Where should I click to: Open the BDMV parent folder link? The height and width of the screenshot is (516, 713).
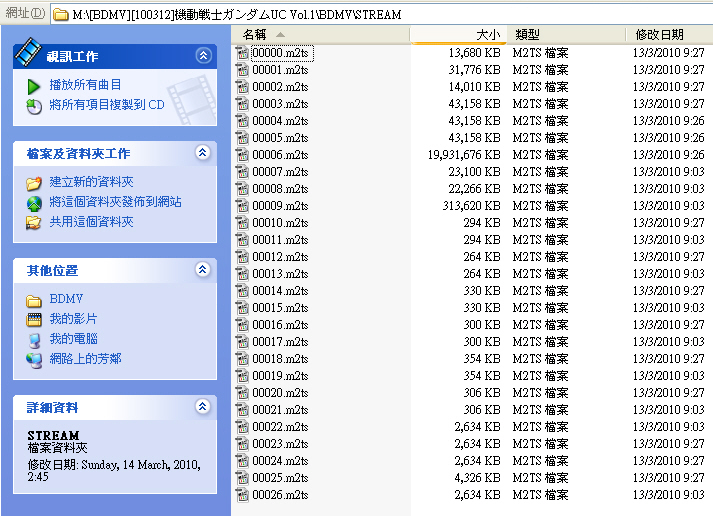(x=66, y=299)
